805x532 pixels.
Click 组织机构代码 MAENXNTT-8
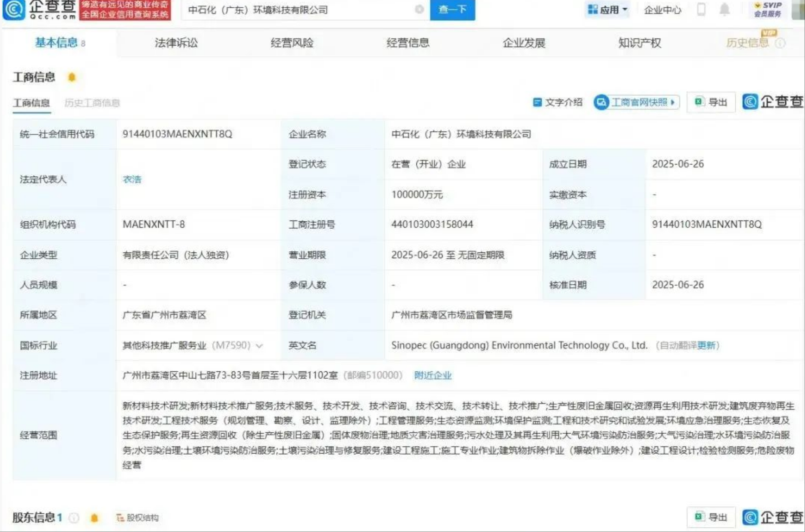(154, 224)
